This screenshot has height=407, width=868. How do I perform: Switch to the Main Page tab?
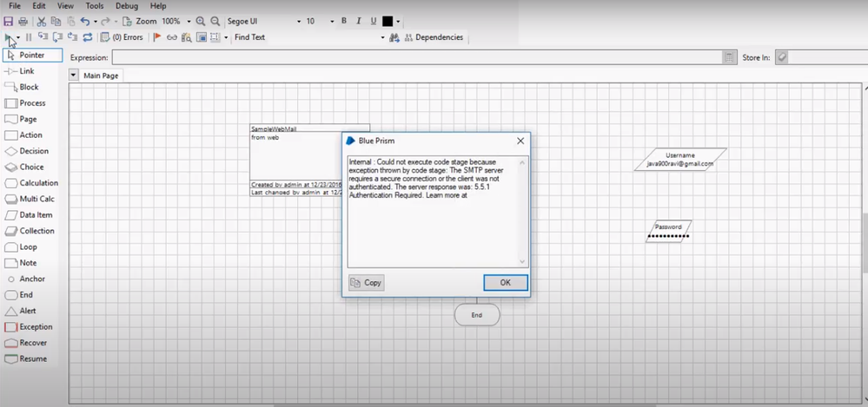[101, 75]
